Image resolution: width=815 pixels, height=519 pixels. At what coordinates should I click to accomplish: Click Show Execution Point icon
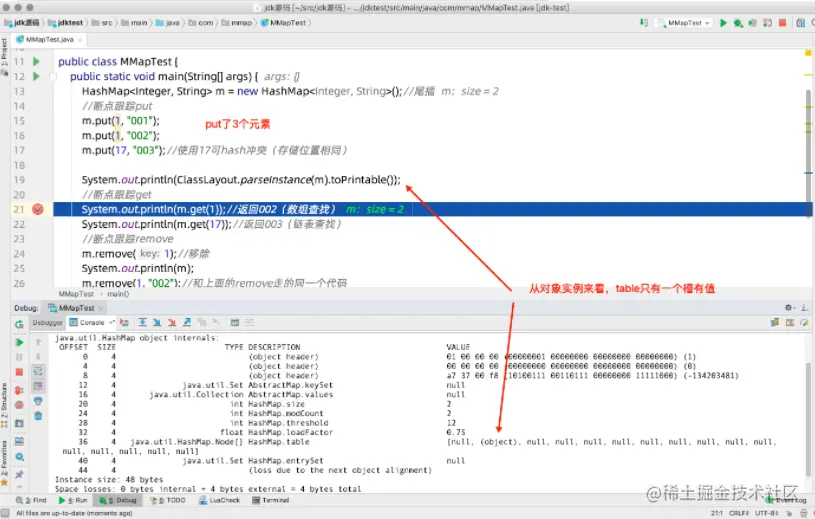pos(124,323)
